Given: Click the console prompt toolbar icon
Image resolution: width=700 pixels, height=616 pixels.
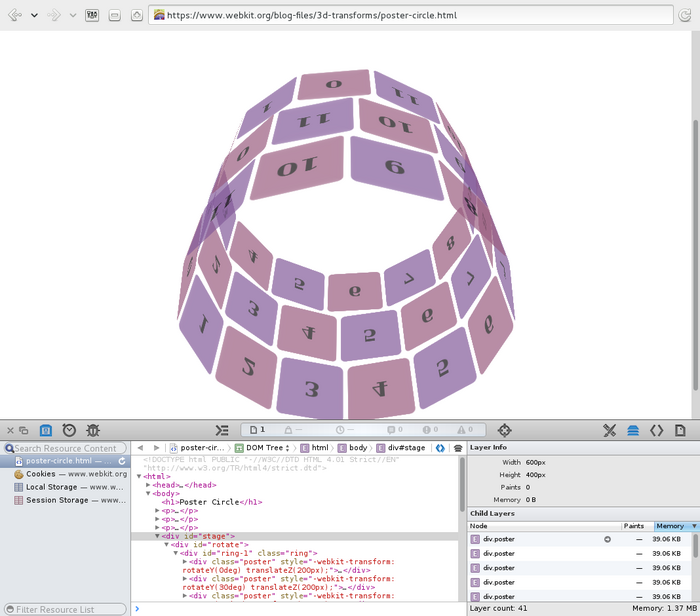Looking at the screenshot, I should click(222, 430).
